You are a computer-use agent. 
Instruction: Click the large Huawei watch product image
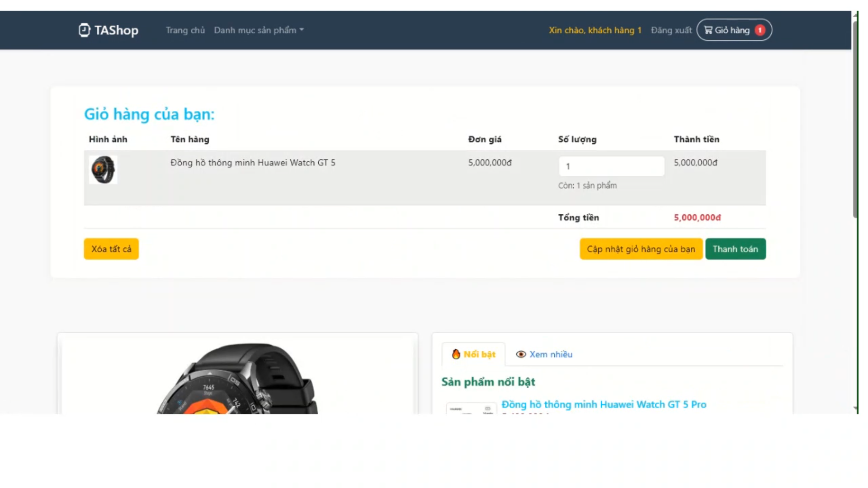click(x=237, y=379)
